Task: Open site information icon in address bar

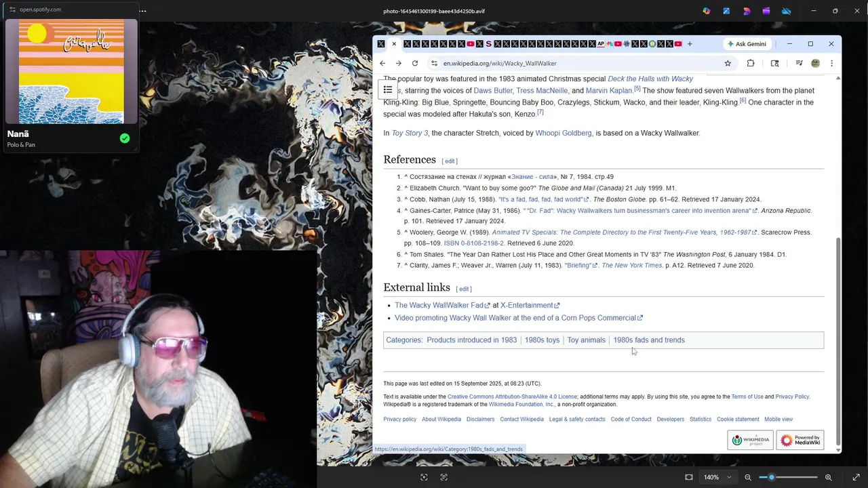Action: coord(435,63)
